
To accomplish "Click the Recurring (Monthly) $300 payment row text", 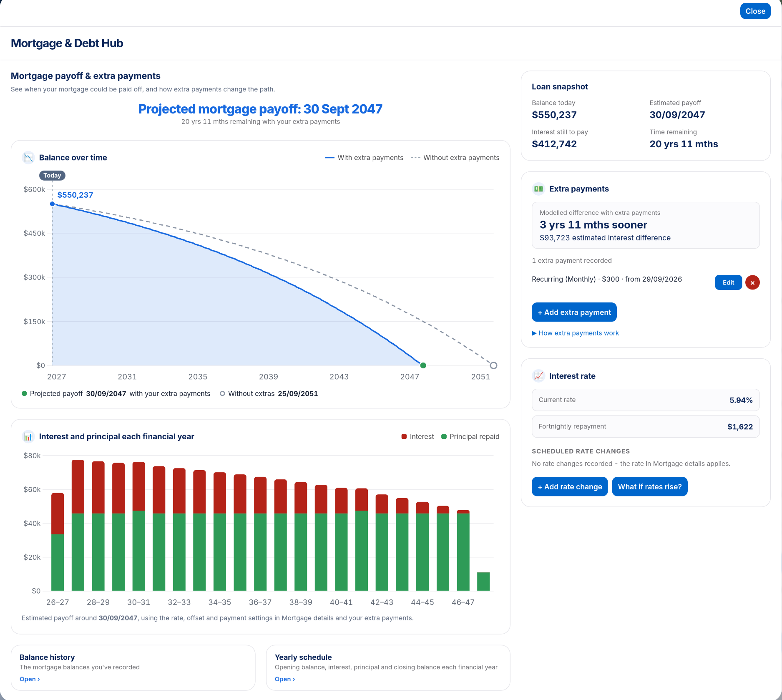I will click(x=606, y=279).
